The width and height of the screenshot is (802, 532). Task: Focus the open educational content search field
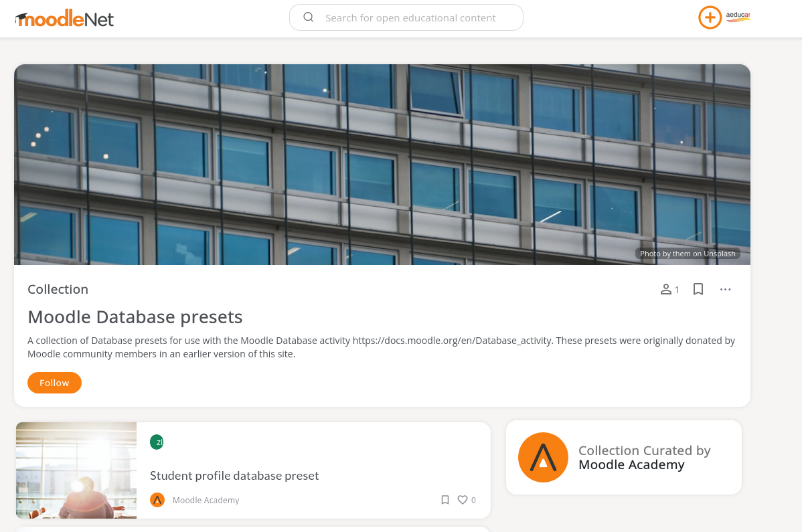[406, 17]
